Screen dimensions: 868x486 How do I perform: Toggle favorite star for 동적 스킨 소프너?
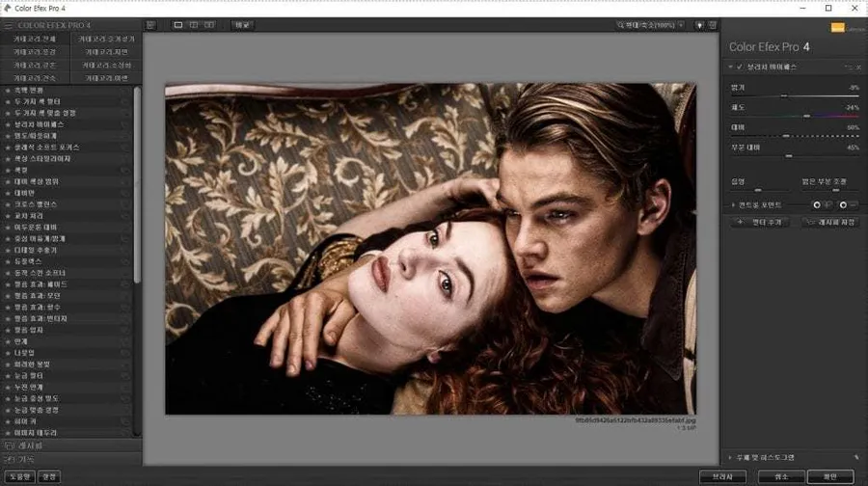tap(8, 273)
